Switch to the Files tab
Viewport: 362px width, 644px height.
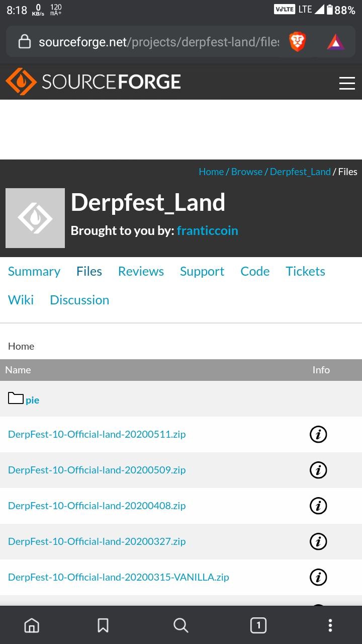(x=89, y=271)
